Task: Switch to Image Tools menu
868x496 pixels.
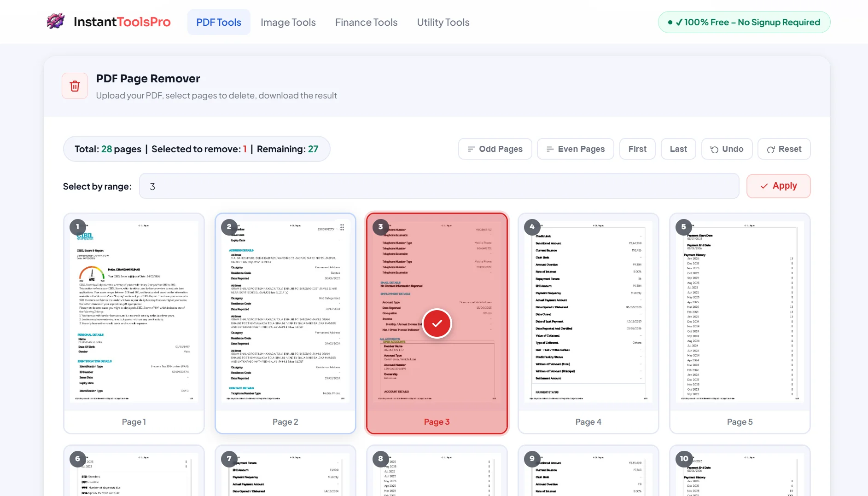Action: [288, 22]
